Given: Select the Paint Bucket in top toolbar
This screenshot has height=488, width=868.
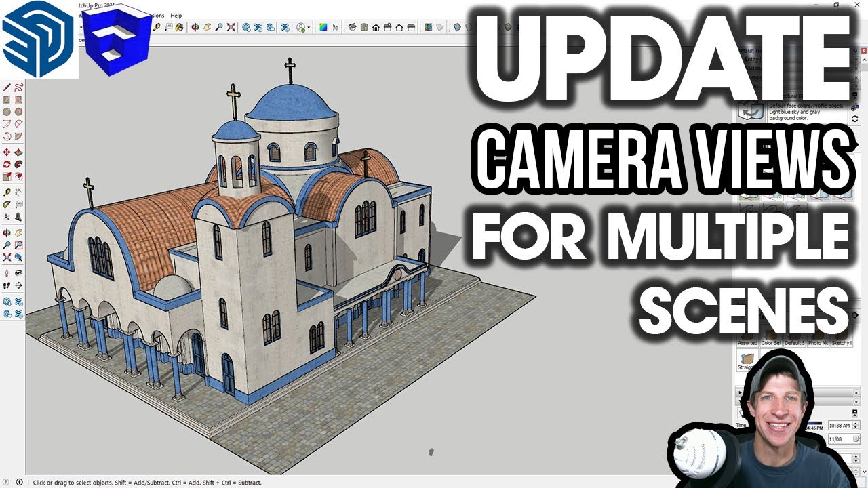Looking at the screenshot, I should pos(180,28).
